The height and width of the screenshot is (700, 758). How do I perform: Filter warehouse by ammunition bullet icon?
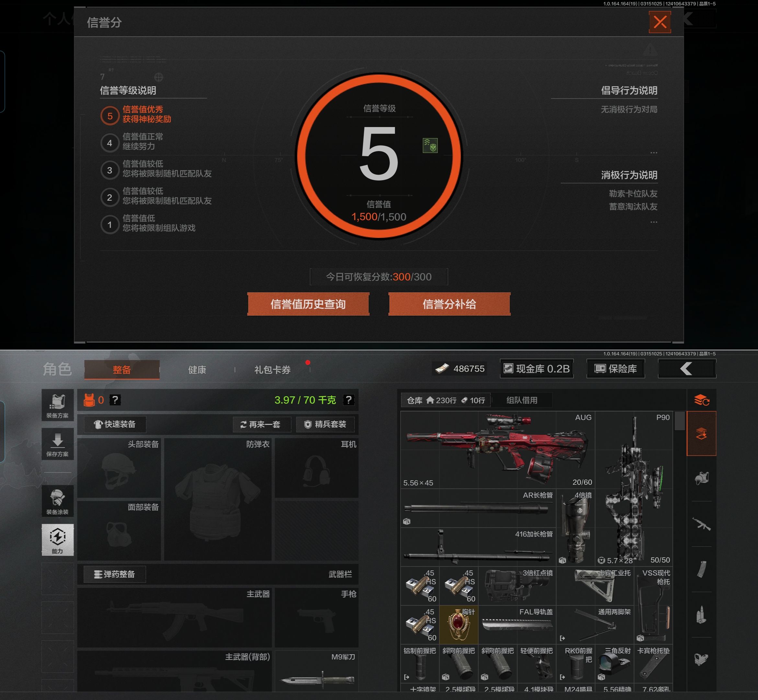[701, 614]
